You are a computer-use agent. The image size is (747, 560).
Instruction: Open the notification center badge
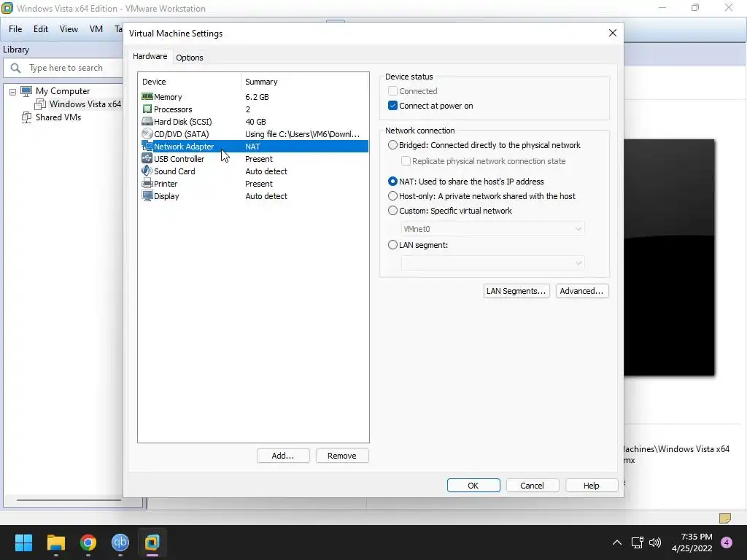[x=727, y=542]
